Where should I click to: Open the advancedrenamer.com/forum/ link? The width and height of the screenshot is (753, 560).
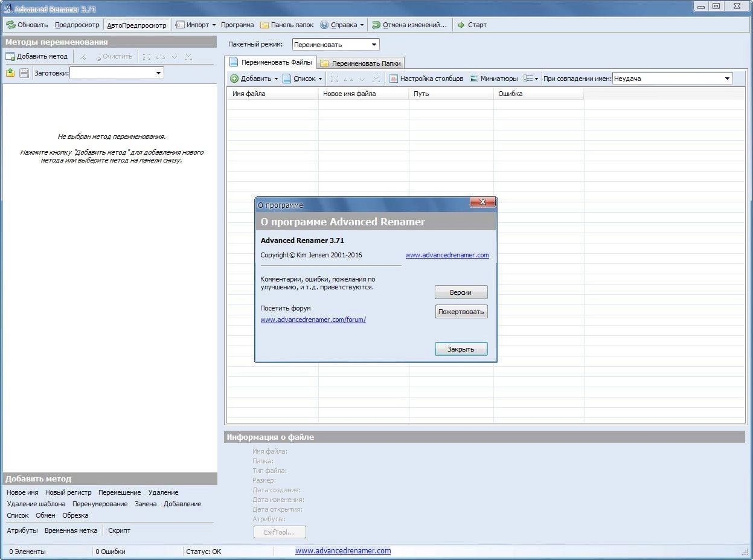313,320
